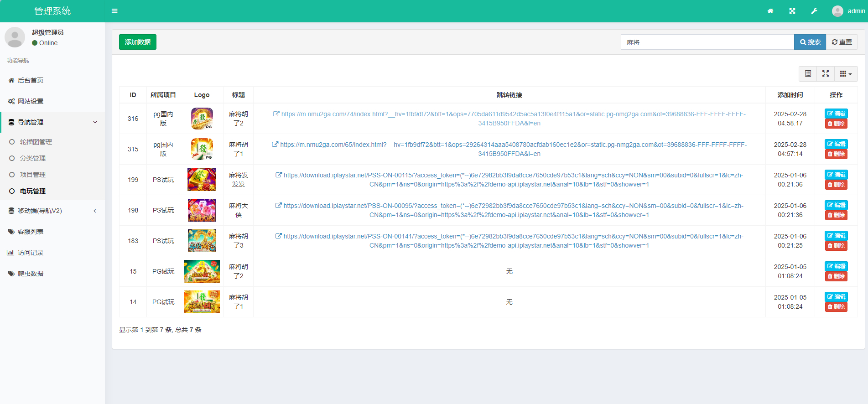The image size is (868, 404).
Task: Delete the row with ID 14
Action: (x=836, y=307)
